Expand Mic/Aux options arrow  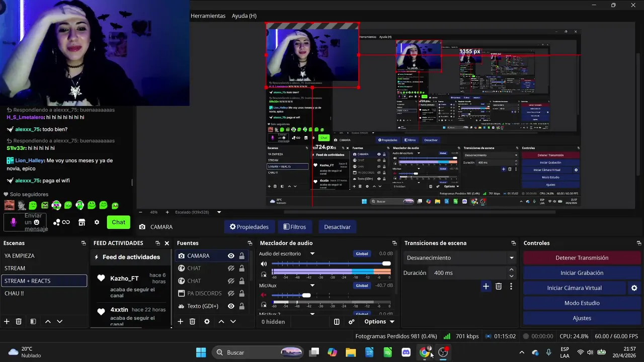pyautogui.click(x=312, y=286)
